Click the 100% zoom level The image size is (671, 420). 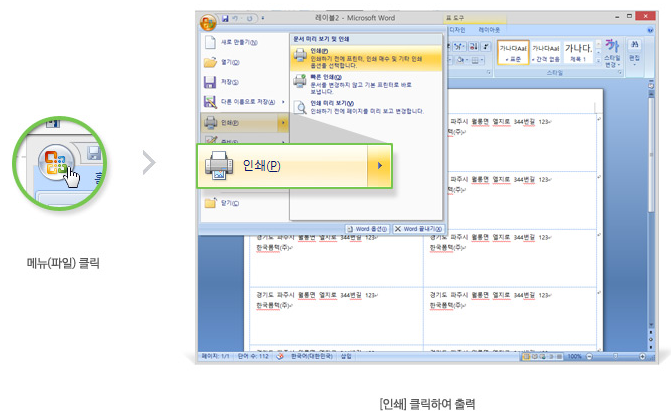574,357
